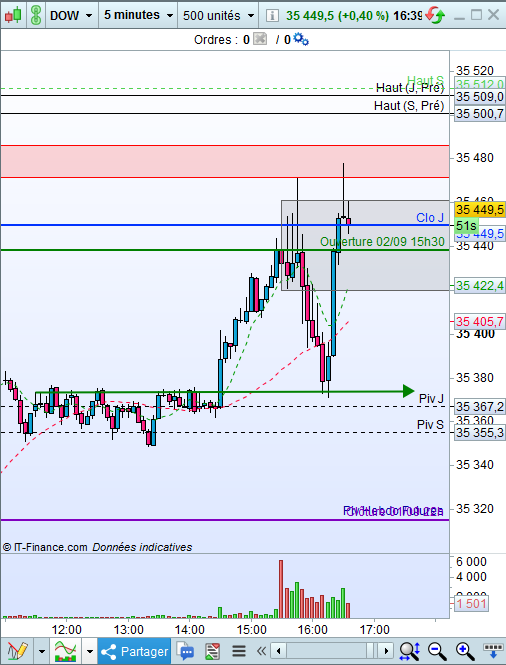This screenshot has width=506, height=665.
Task: Click the double chevron collapse icon
Action: pyautogui.click(x=261, y=651)
